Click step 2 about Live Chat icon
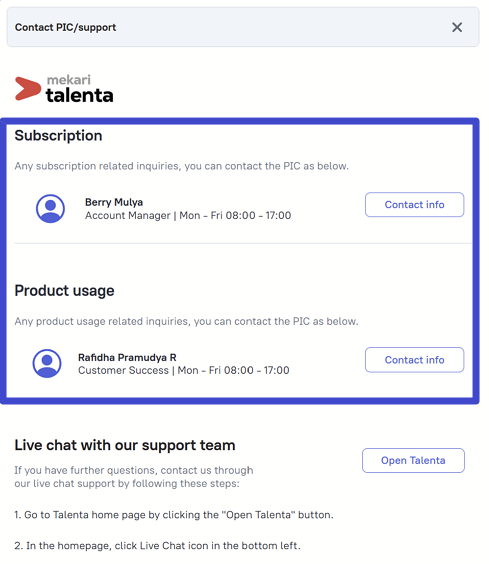 (x=157, y=546)
